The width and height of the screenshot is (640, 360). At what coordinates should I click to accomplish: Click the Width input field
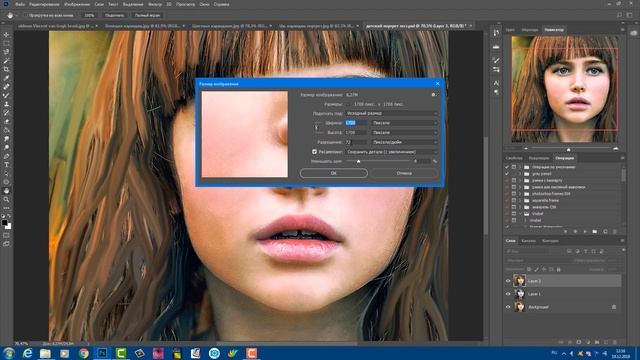click(356, 123)
